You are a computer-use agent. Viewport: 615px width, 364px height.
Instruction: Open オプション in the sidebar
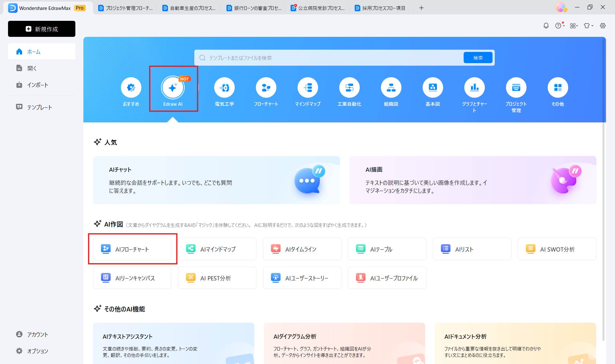42,351
